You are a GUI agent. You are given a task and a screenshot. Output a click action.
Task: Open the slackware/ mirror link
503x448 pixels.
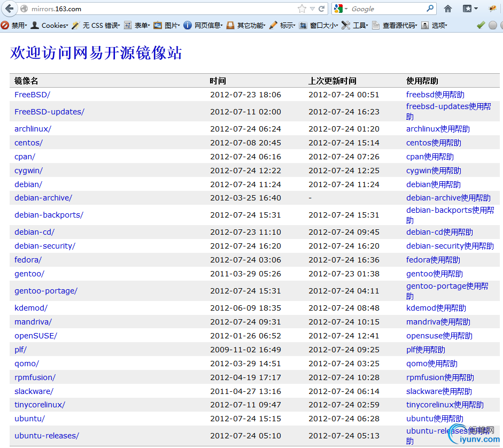click(x=34, y=391)
